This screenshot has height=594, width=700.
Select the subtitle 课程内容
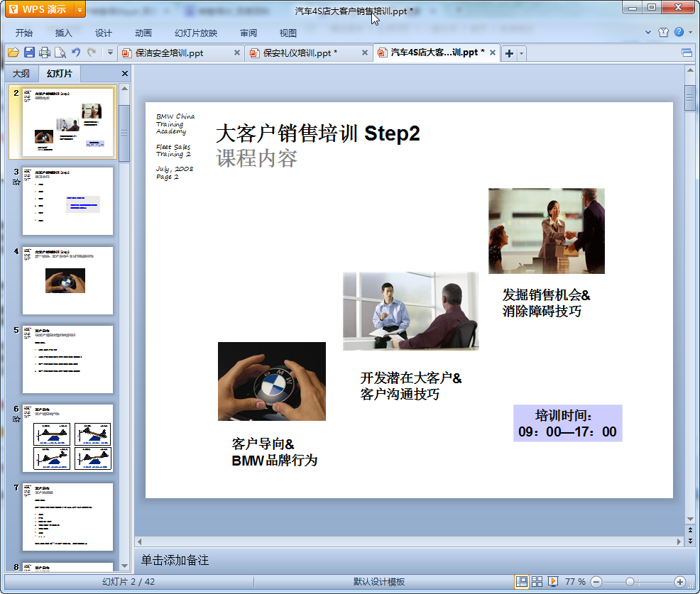point(257,158)
